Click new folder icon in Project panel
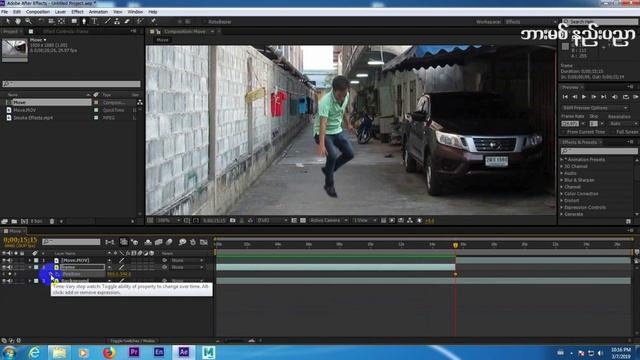Screen dimensions: 640x360 [14, 221]
